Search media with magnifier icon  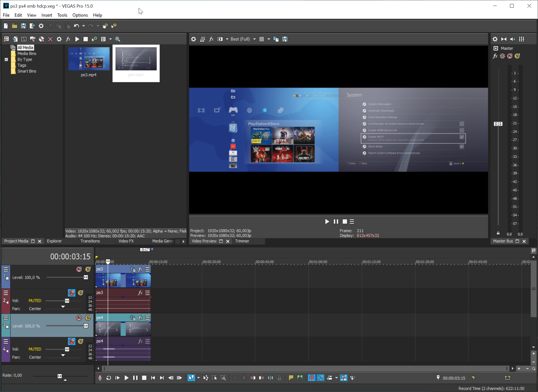tap(118, 39)
